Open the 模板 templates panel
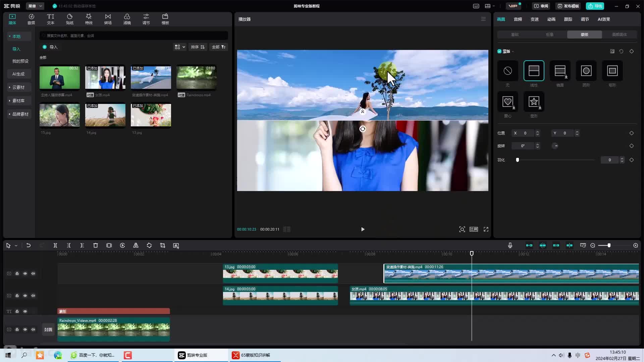The height and width of the screenshot is (362, 644). click(x=165, y=19)
